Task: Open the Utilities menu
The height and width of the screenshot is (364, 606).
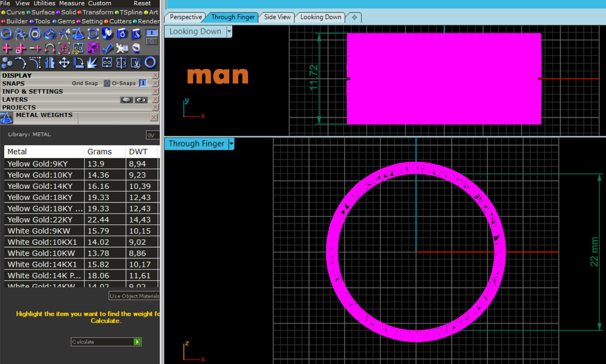Action: point(44,3)
